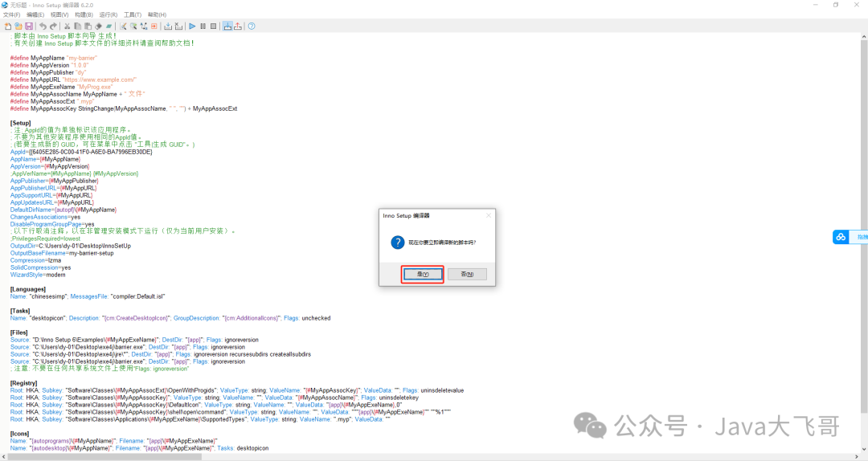Click the Copy icon in toolbar

77,26
